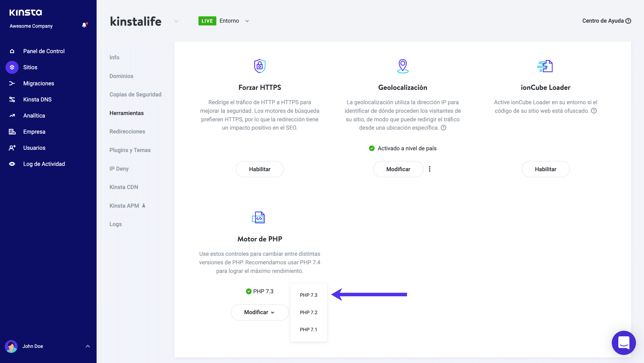
Task: Open the Entorno environment dropdown
Action: (x=247, y=21)
